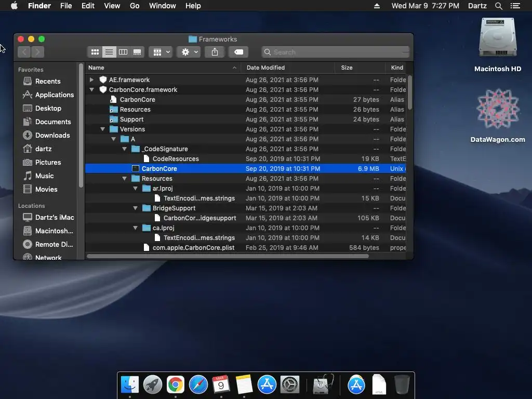532x399 pixels.
Task: Open the Apple menu
Action: tap(14, 6)
